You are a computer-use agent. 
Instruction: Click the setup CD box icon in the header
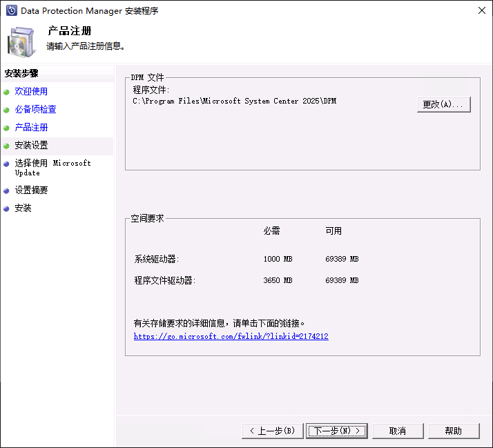tap(21, 42)
